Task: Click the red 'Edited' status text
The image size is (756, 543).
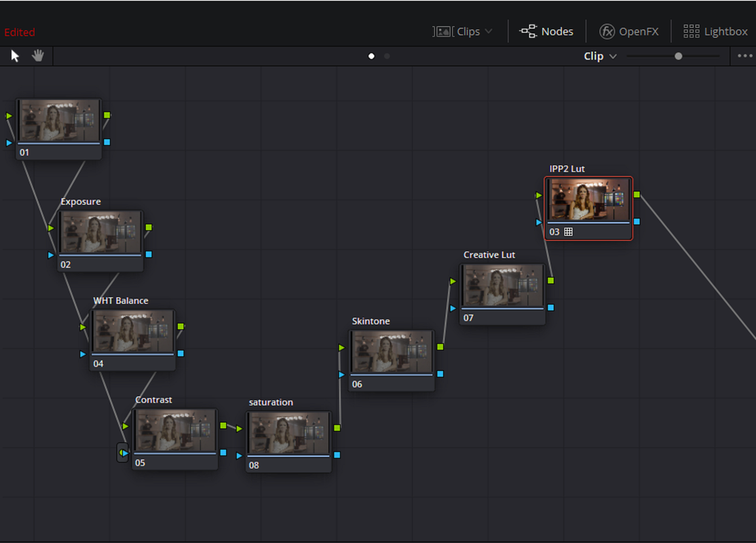Action: click(x=20, y=33)
